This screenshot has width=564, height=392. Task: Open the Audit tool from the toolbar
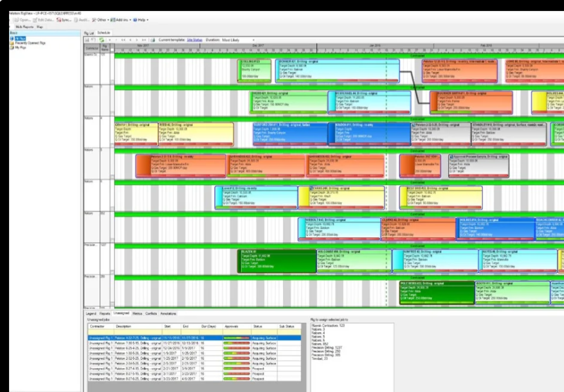[78, 21]
